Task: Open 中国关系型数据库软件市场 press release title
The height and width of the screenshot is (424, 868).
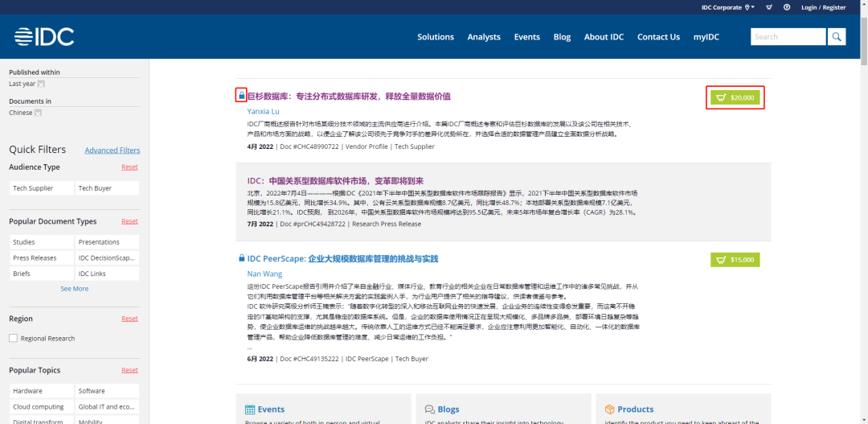Action: (335, 181)
